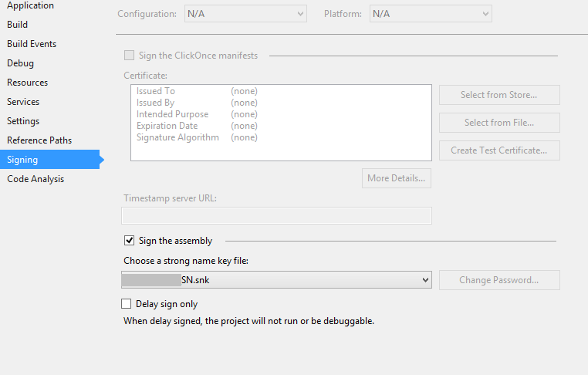Open the Build Events tab
This screenshot has width=588, height=375.
32,44
